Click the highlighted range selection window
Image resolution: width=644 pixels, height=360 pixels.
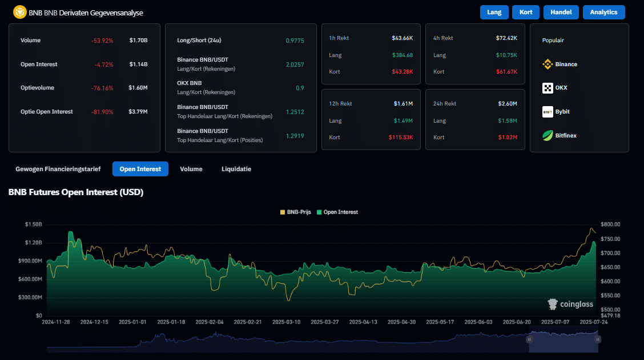563,342
